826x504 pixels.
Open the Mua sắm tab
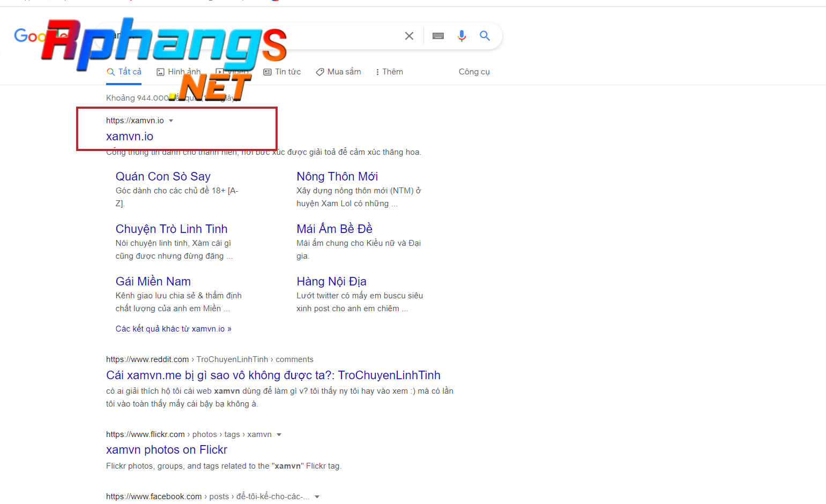[338, 72]
